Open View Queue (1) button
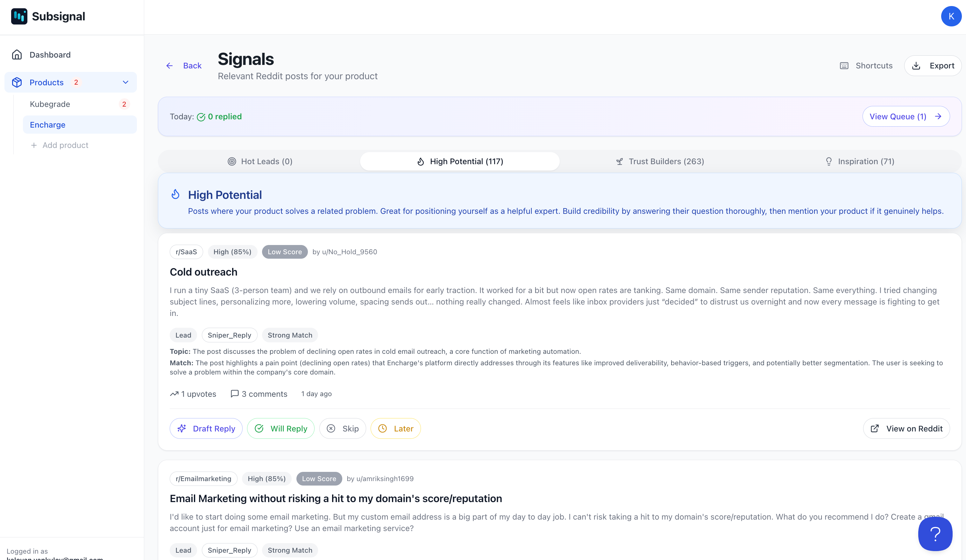The width and height of the screenshot is (966, 560). 906,116
